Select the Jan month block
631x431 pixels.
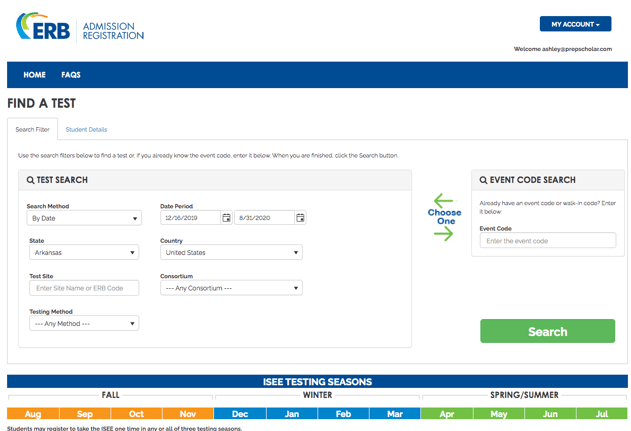click(x=292, y=414)
